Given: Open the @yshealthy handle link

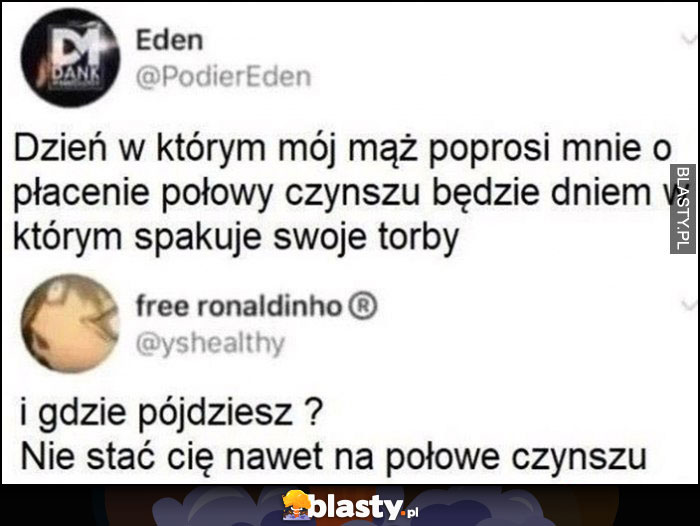Looking at the screenshot, I should point(210,344).
